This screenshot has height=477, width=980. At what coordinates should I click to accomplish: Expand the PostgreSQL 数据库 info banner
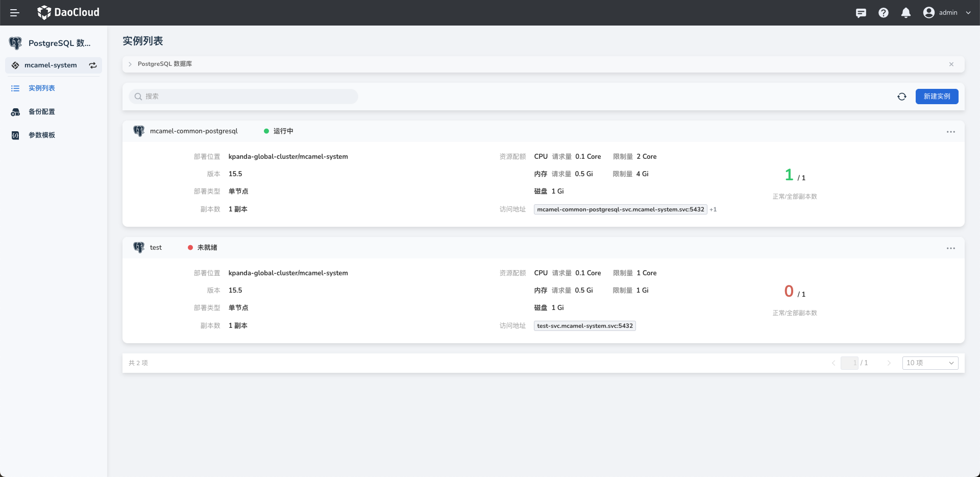(130, 64)
